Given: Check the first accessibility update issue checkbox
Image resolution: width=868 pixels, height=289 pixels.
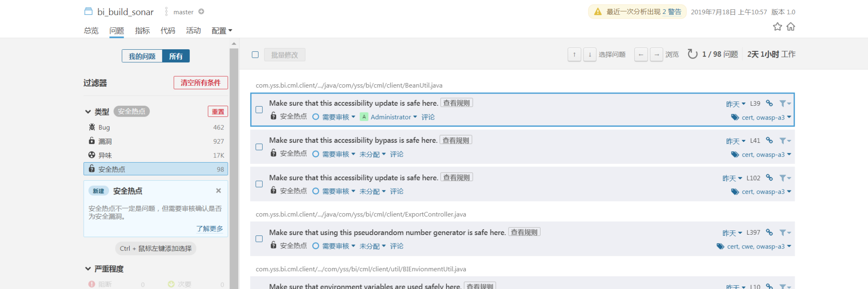Looking at the screenshot, I should pos(259,110).
